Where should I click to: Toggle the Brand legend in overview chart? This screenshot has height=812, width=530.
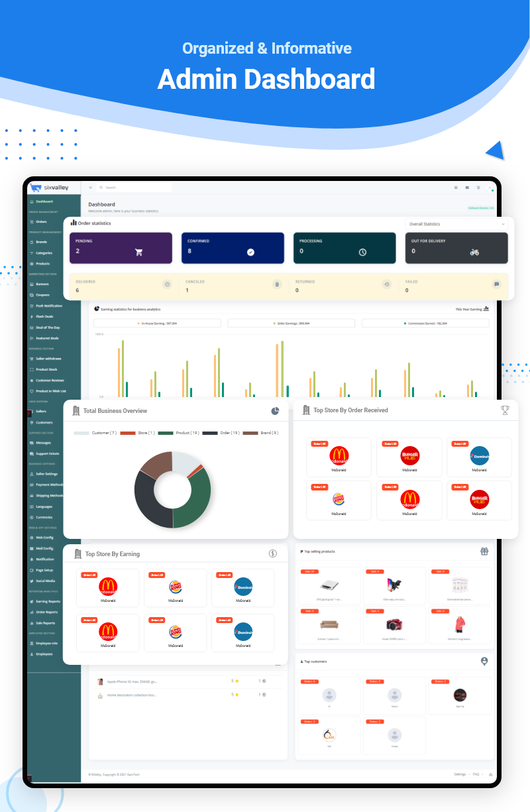[261, 433]
